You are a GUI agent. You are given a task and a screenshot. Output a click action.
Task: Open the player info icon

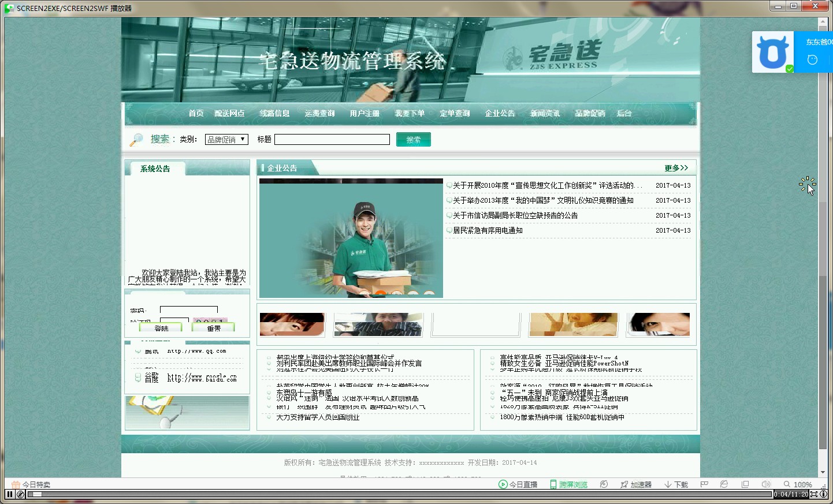click(824, 494)
